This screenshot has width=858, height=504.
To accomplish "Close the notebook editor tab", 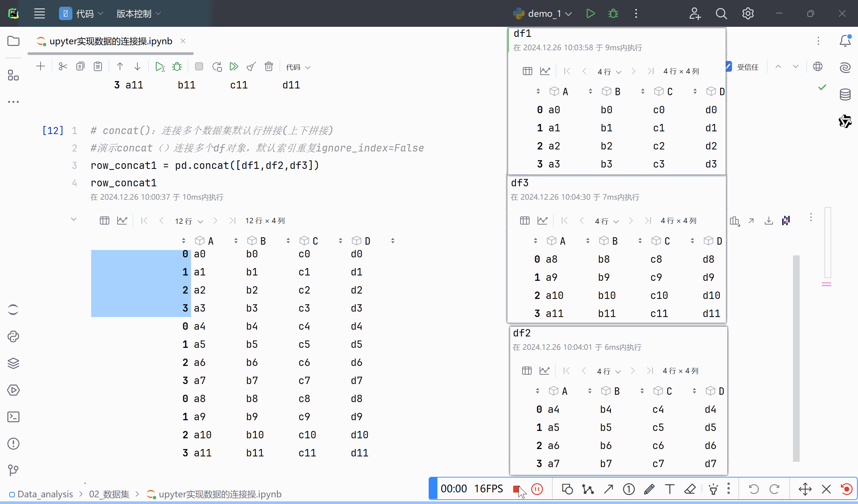I will click(183, 41).
